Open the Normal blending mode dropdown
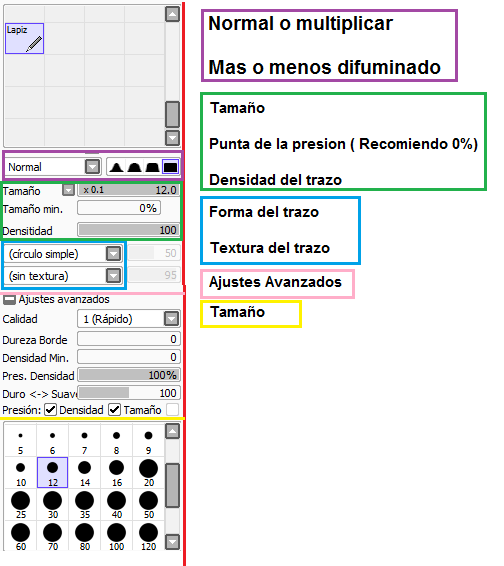Viewport: 504px width, 566px height. pyautogui.click(x=93, y=167)
